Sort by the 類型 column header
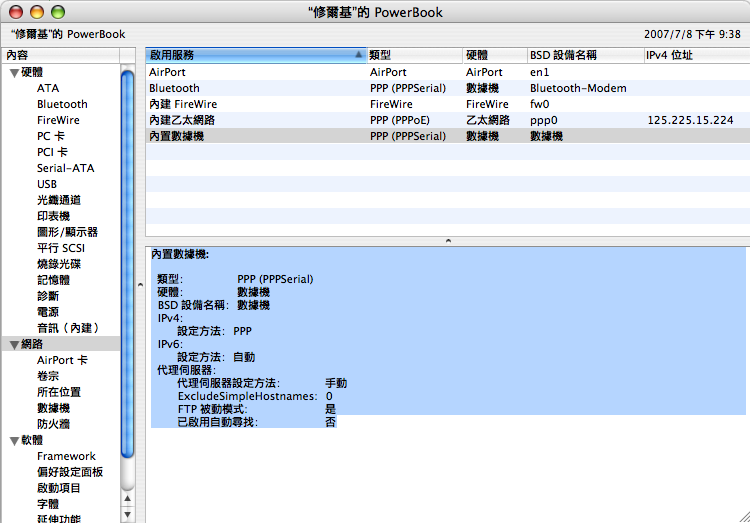Screen dimensions: 750x523 pyautogui.click(x=415, y=56)
